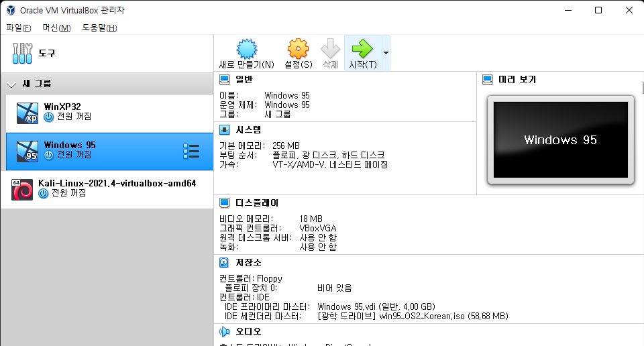Click WinXP32 power-off status icon
The image size is (644, 346).
click(49, 117)
